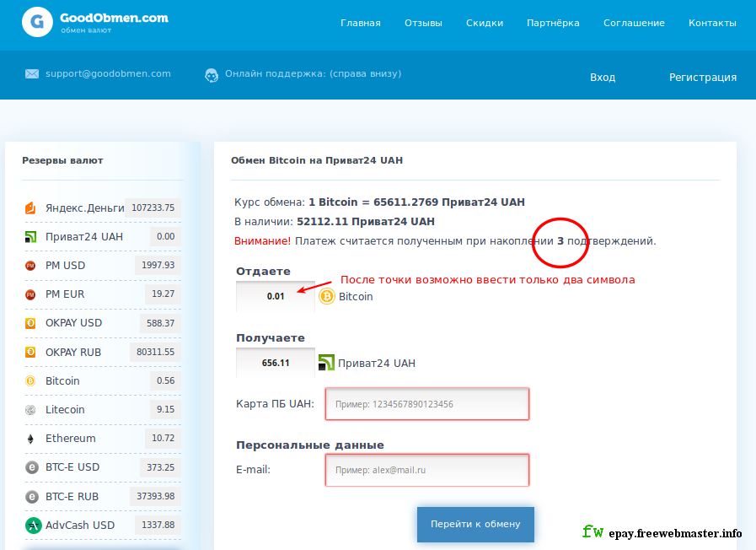Viewport: 756px width, 550px height.
Task: Open the Соглашение menu item
Action: (634, 23)
